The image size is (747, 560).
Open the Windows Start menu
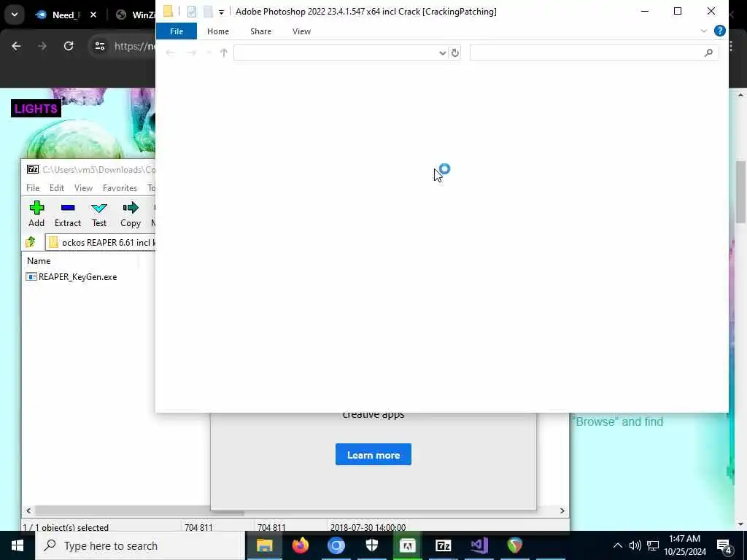[x=18, y=545]
